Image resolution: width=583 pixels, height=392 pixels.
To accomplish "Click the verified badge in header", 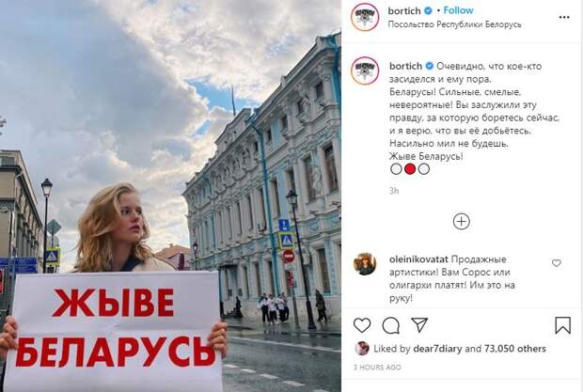I will [x=428, y=10].
